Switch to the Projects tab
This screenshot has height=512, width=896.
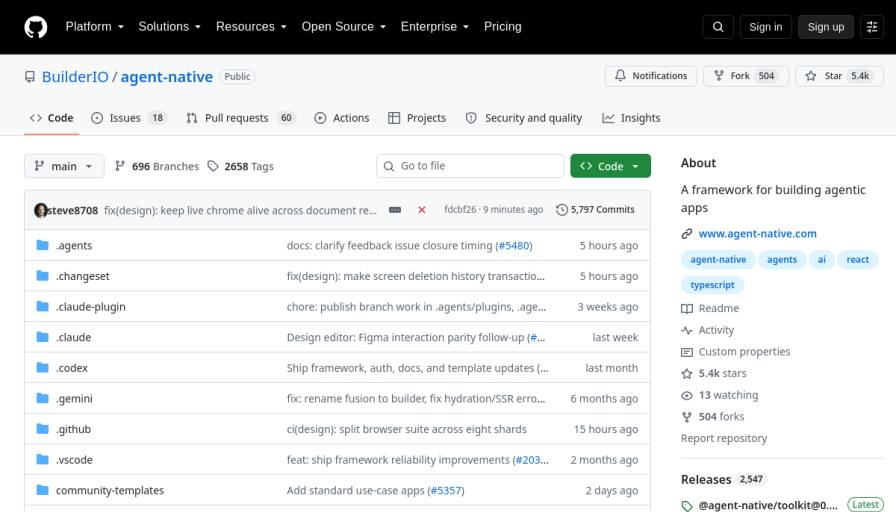(x=417, y=118)
